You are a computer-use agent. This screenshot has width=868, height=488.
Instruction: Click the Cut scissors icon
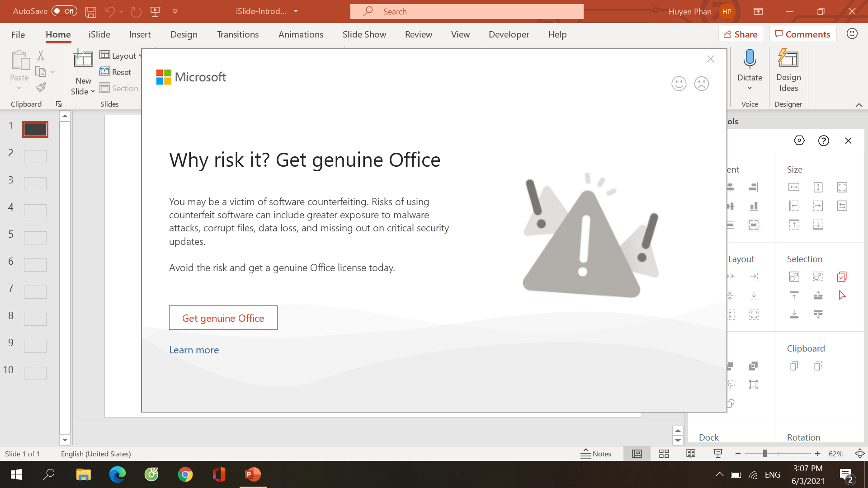41,56
